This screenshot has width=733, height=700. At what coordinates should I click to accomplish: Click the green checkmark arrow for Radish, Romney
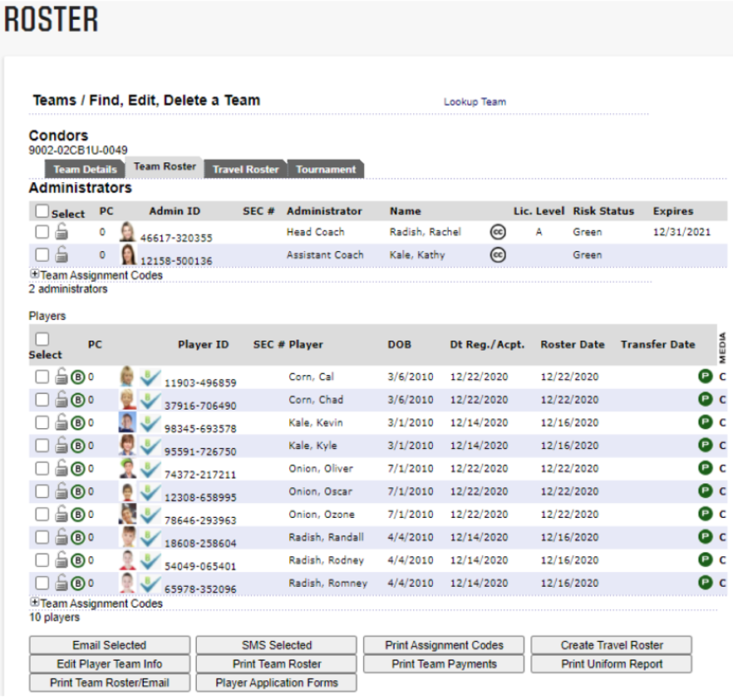(150, 584)
